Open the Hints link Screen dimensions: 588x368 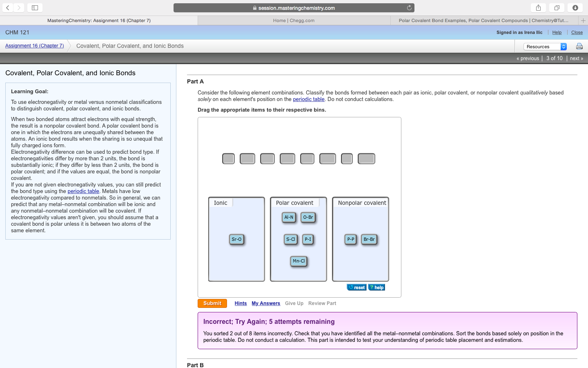[x=241, y=303]
